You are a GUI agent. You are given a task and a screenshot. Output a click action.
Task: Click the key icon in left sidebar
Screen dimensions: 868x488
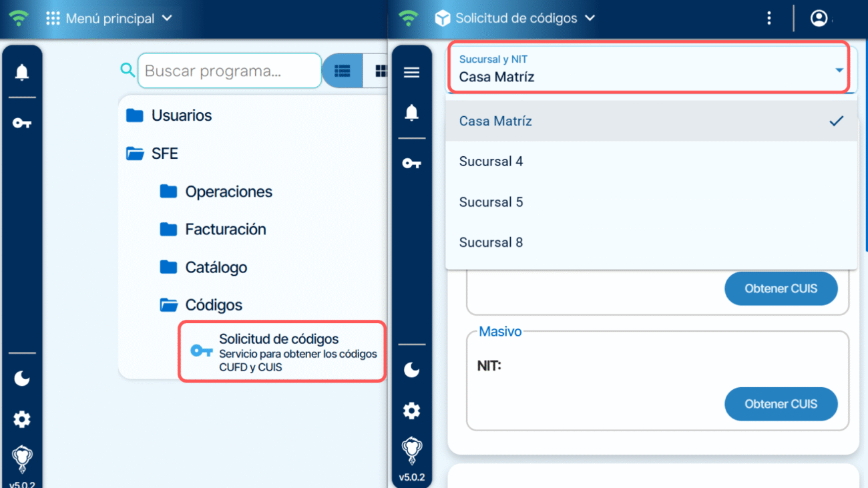[x=22, y=123]
